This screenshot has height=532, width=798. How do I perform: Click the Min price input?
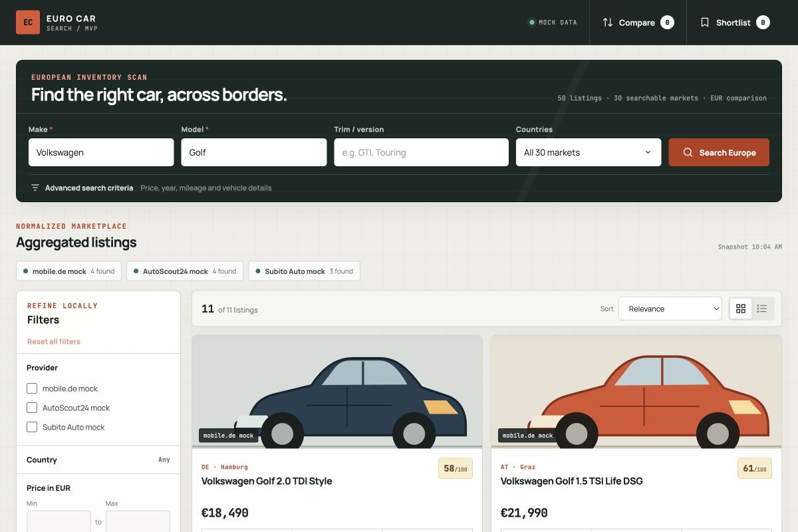pos(59,521)
